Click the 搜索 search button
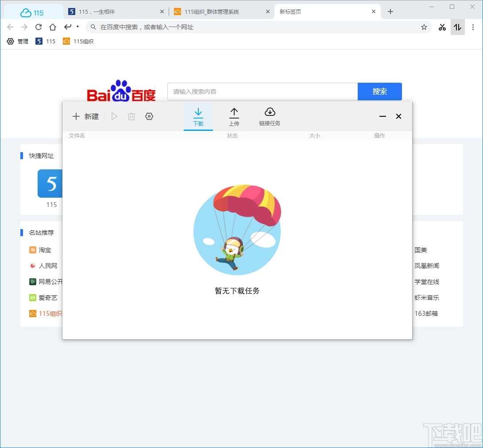Image resolution: width=483 pixels, height=448 pixels. pos(380,92)
